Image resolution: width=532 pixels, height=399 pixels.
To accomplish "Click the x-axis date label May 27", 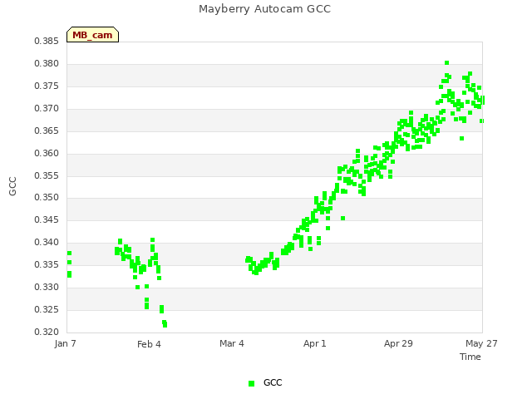I will tap(481, 343).
